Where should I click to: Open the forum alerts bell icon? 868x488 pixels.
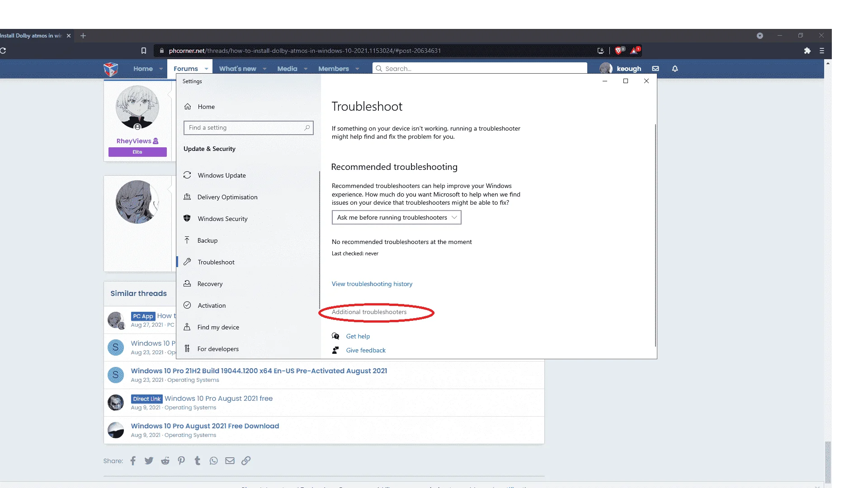tap(675, 69)
